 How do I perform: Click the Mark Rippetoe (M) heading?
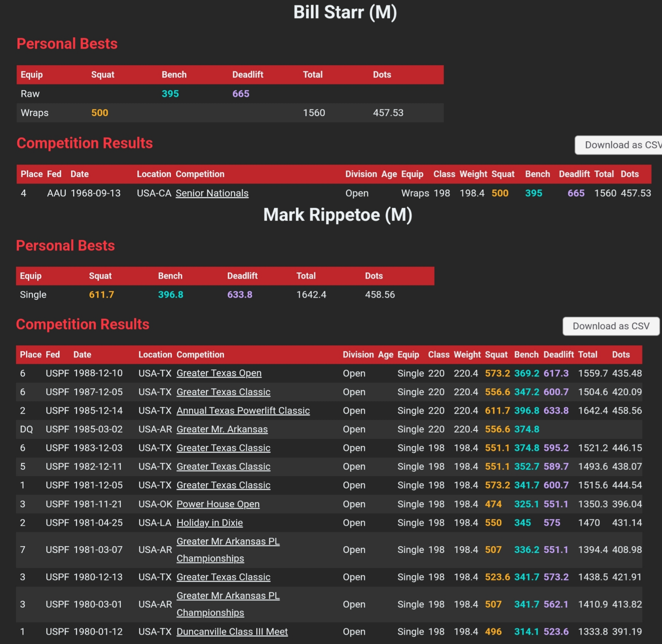coord(338,215)
